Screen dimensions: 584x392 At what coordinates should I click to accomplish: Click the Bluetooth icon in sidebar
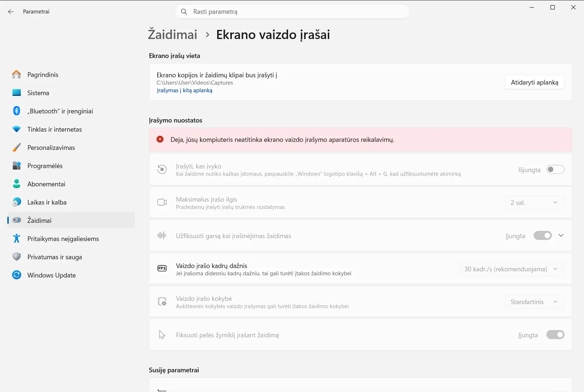(16, 111)
